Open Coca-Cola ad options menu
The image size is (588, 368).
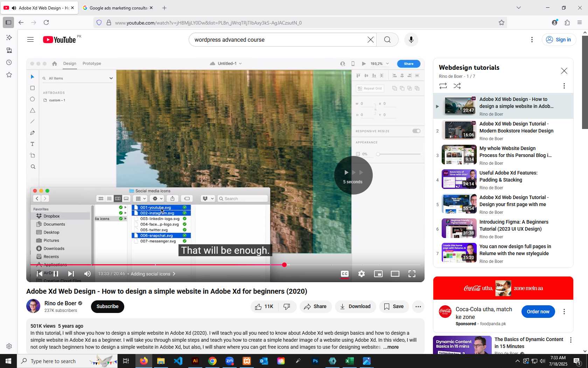pyautogui.click(x=564, y=312)
